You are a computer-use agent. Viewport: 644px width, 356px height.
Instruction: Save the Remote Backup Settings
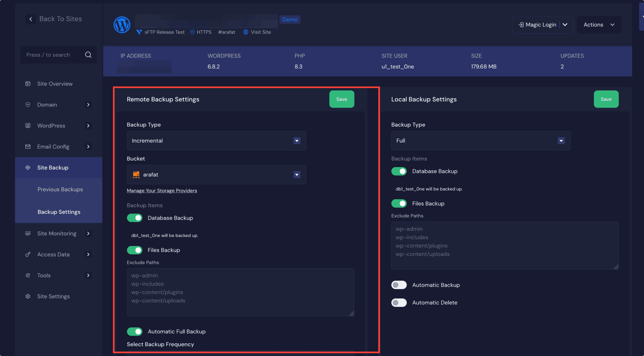pyautogui.click(x=342, y=99)
